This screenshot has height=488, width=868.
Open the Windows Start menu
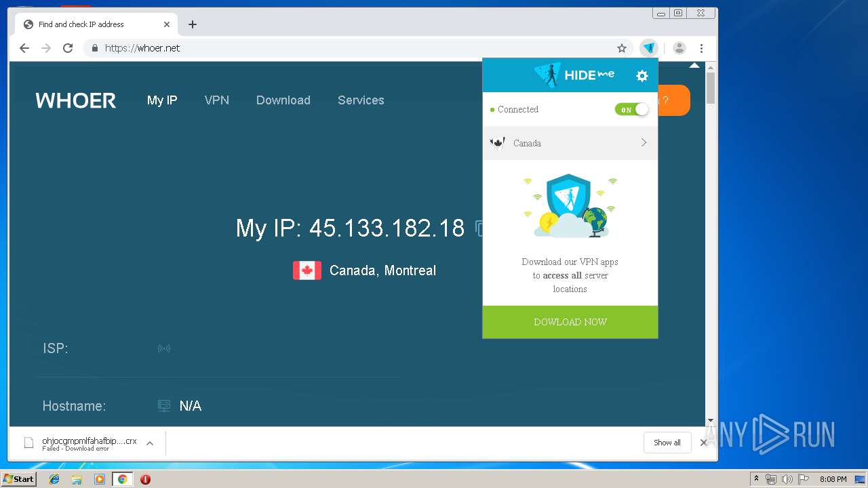click(x=18, y=479)
